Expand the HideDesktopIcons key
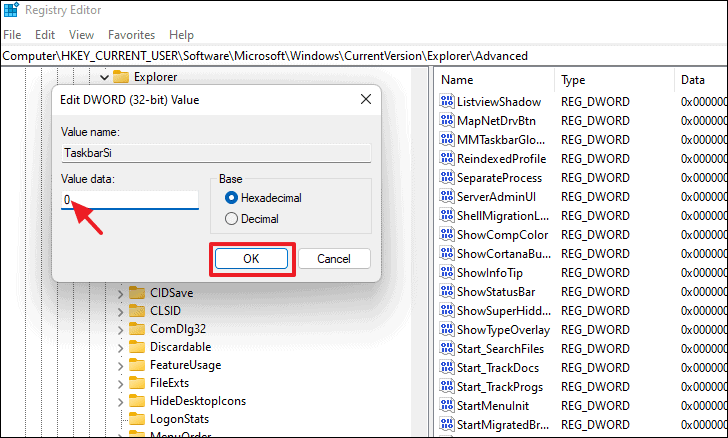Viewport: 728px width, 438px height. click(120, 402)
